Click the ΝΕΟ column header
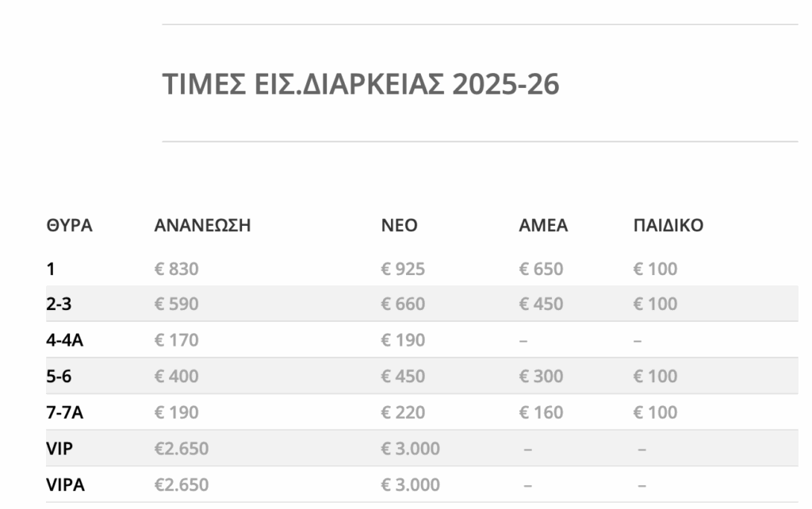Viewport: 812px width, 509px height. tap(400, 225)
